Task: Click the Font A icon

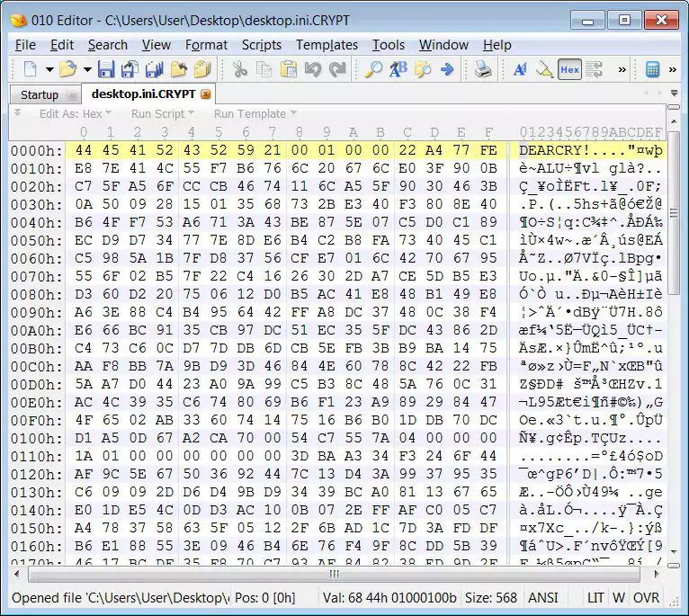Action: [x=520, y=69]
